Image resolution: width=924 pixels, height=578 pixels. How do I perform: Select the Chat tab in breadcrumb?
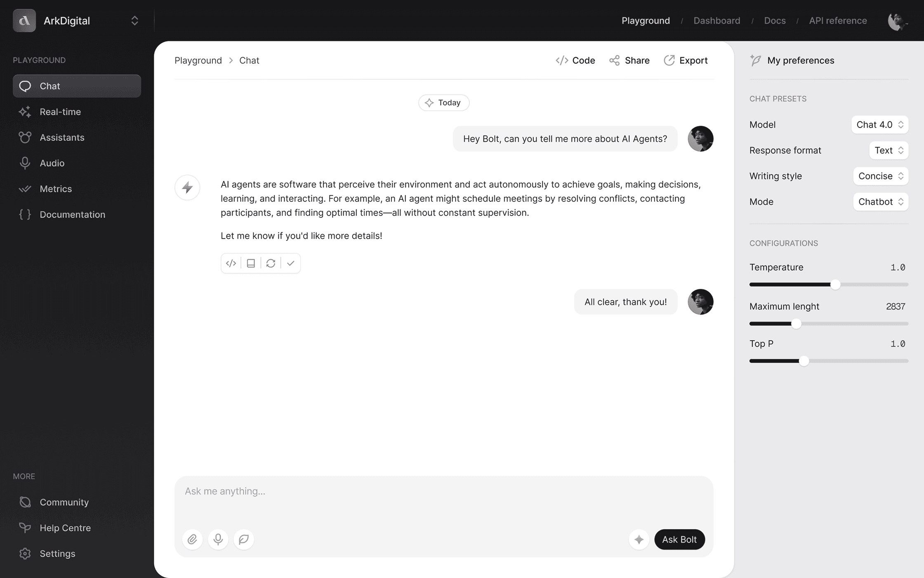pyautogui.click(x=249, y=60)
